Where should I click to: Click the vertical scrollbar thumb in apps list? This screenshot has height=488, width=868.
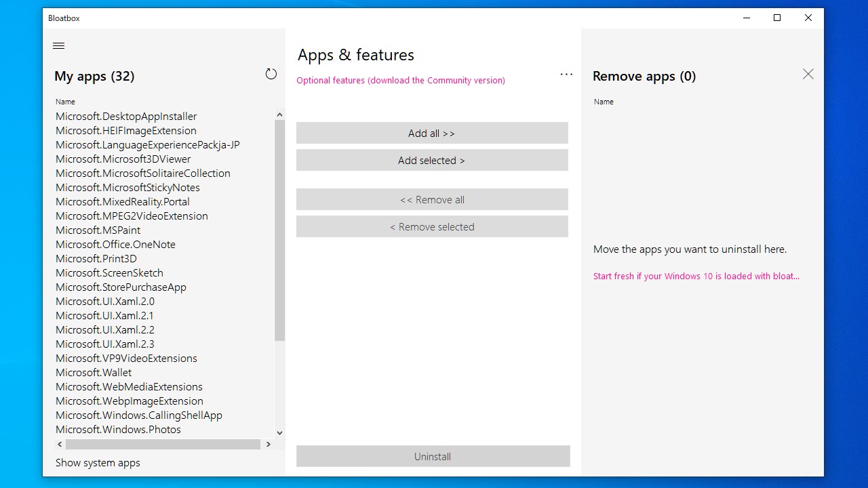[x=279, y=230]
